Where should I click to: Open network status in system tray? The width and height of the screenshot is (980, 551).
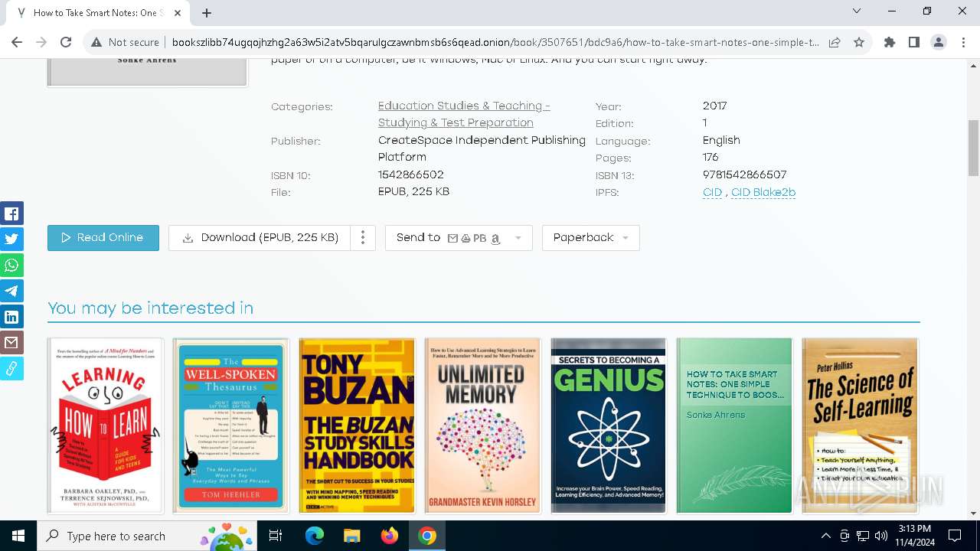point(863,536)
